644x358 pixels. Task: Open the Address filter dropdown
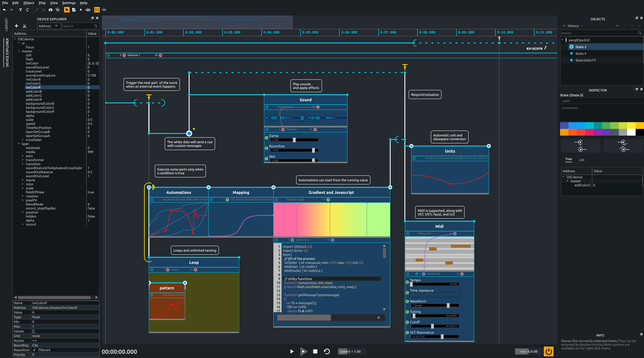(x=49, y=26)
